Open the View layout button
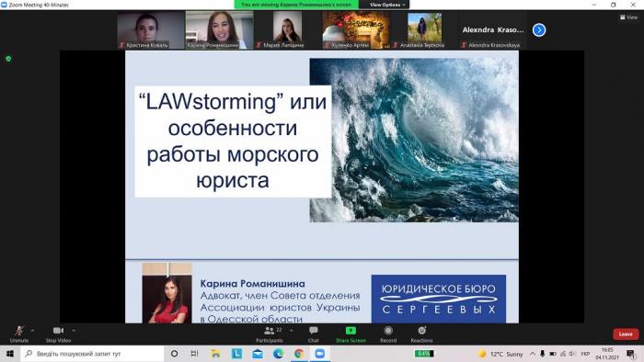This screenshot has height=362, width=644. 628,17
